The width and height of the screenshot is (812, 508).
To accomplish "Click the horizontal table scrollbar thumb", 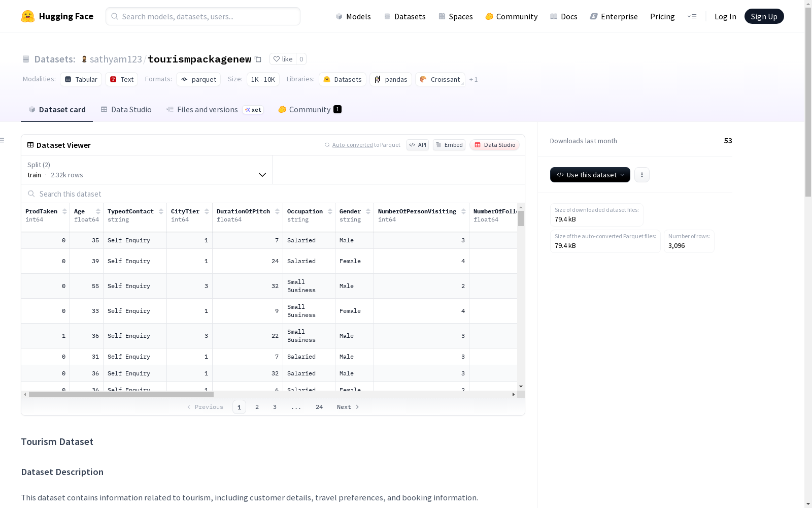I will [121, 394].
